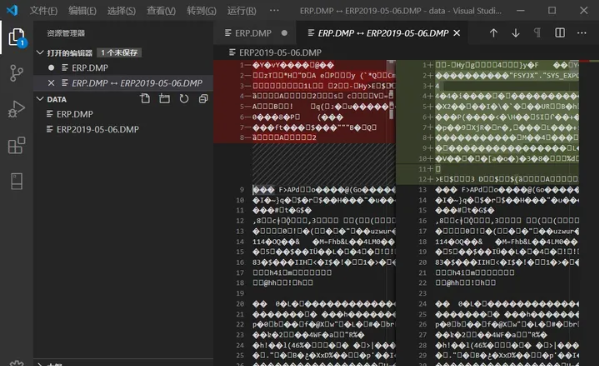Collapse all folders in explorer
This screenshot has height=366, width=599.
click(x=203, y=99)
